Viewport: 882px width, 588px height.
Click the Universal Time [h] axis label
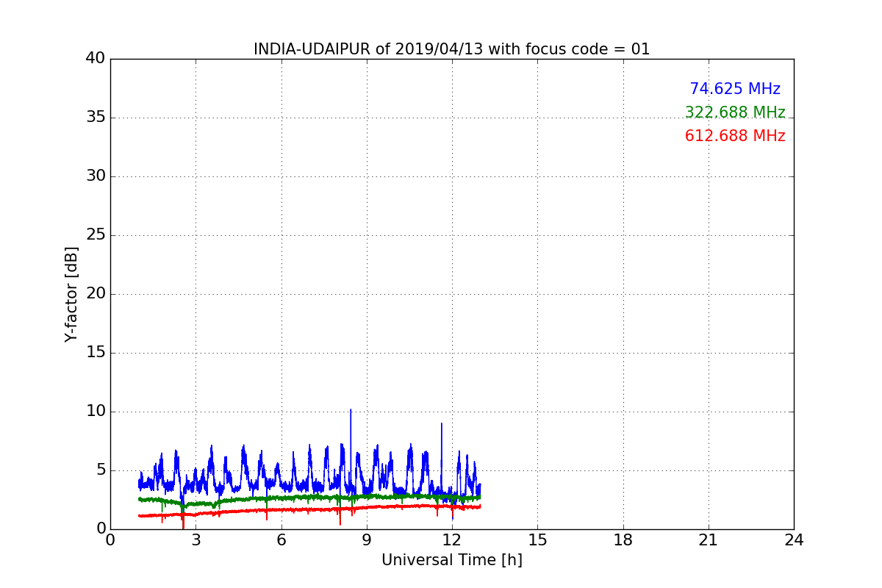tap(452, 560)
